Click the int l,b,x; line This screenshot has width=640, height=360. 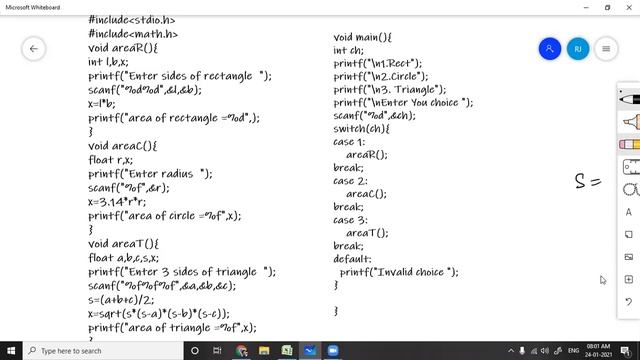(108, 62)
